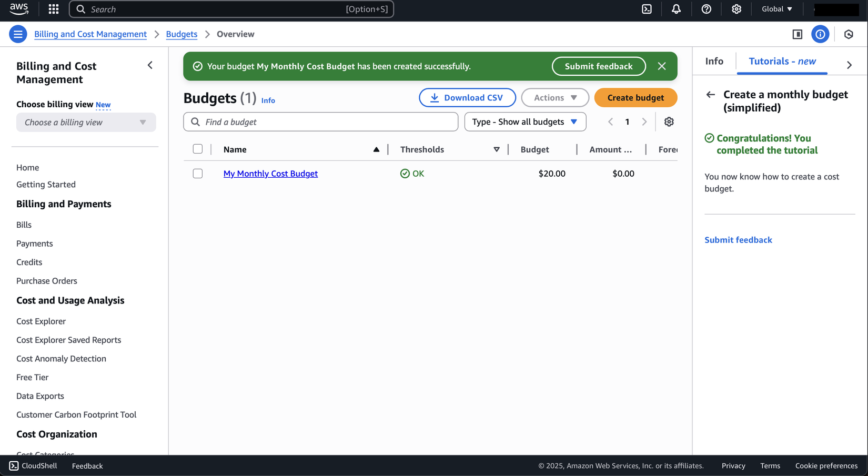This screenshot has width=868, height=476.
Task: Click the $20.00 budget amount cell
Action: tap(552, 174)
